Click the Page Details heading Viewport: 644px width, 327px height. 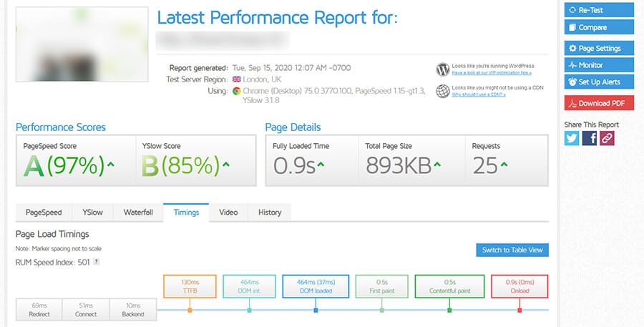293,127
